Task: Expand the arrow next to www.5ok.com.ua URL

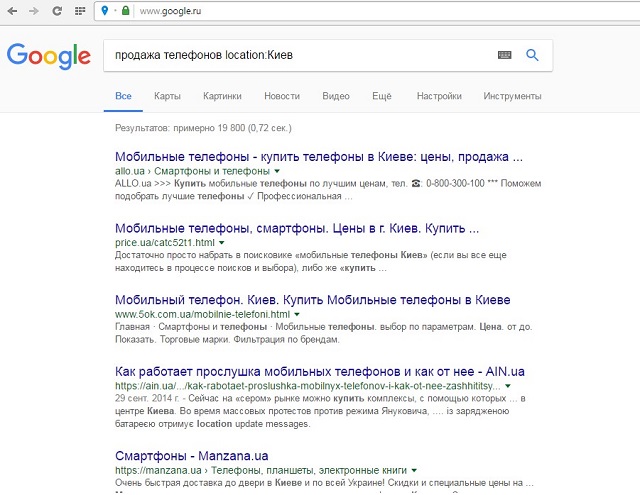Action: point(297,315)
